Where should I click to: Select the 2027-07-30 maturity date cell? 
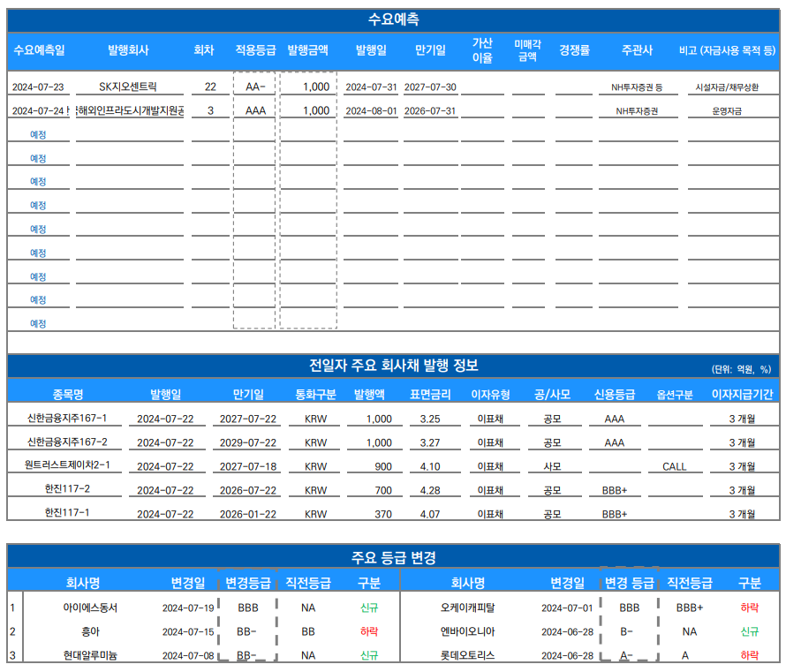coord(430,87)
